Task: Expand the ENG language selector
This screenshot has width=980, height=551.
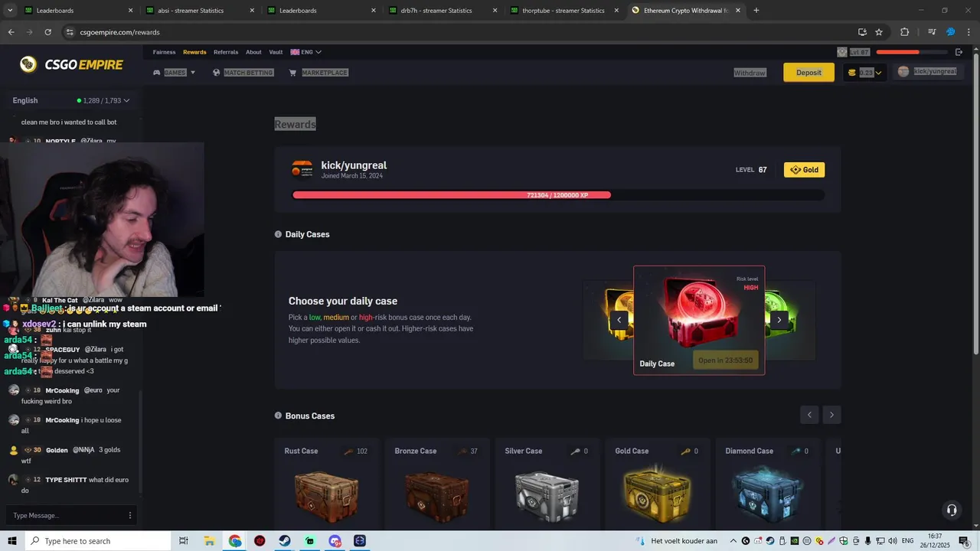Action: tap(305, 52)
